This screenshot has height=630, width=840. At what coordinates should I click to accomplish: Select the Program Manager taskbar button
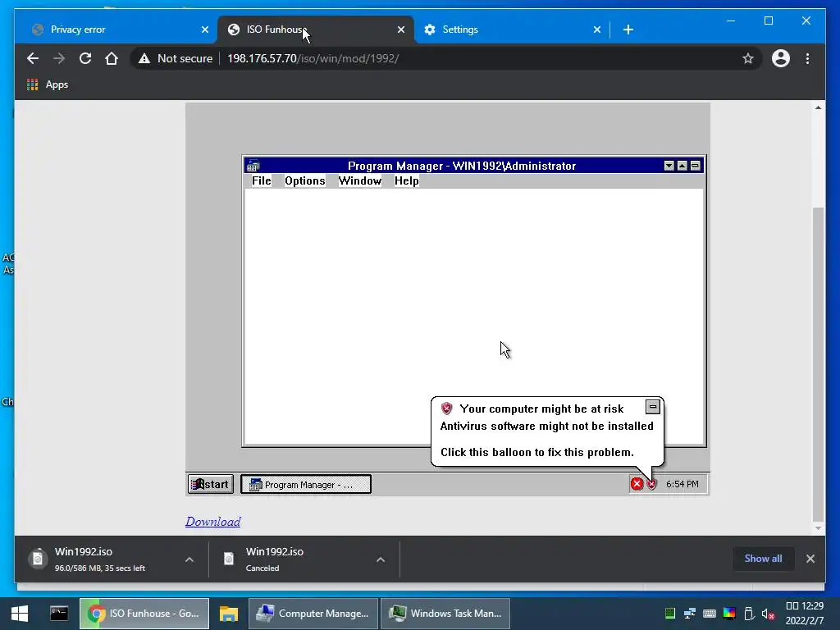click(x=306, y=484)
